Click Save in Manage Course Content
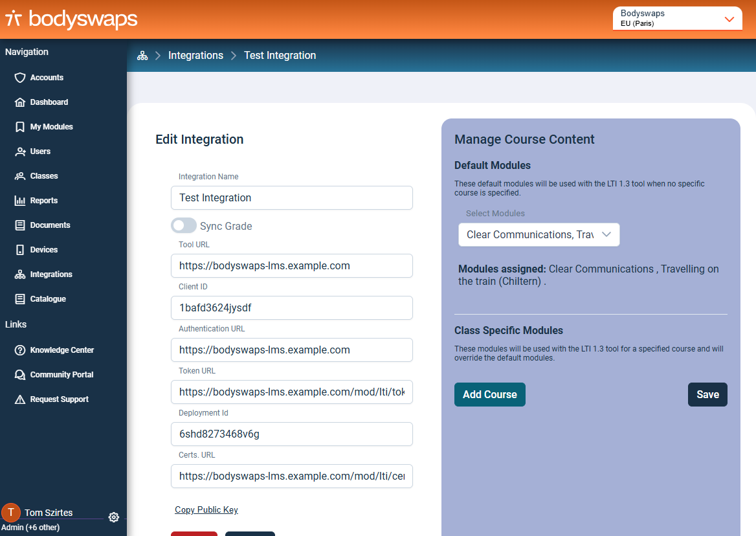756x536 pixels. tap(707, 395)
